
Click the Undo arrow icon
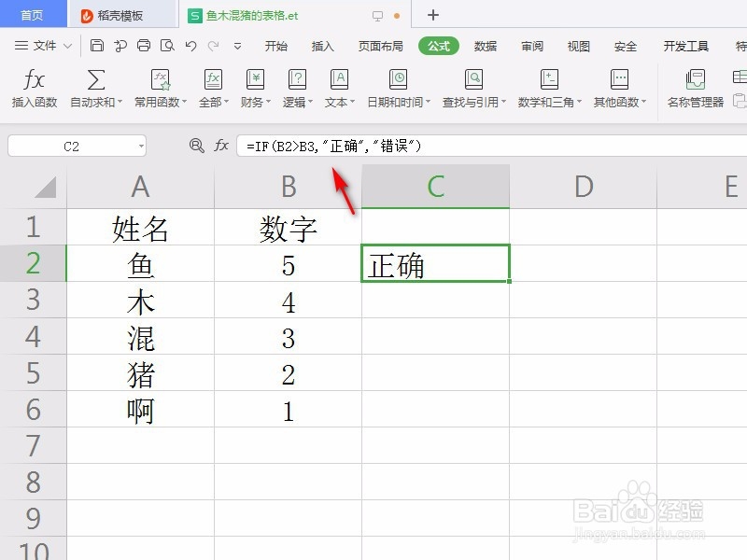[191, 46]
